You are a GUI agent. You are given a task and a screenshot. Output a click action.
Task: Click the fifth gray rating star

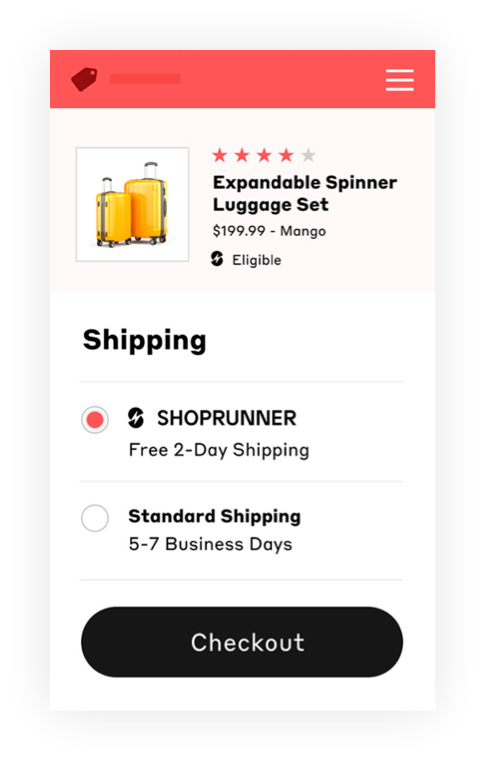pyautogui.click(x=308, y=156)
